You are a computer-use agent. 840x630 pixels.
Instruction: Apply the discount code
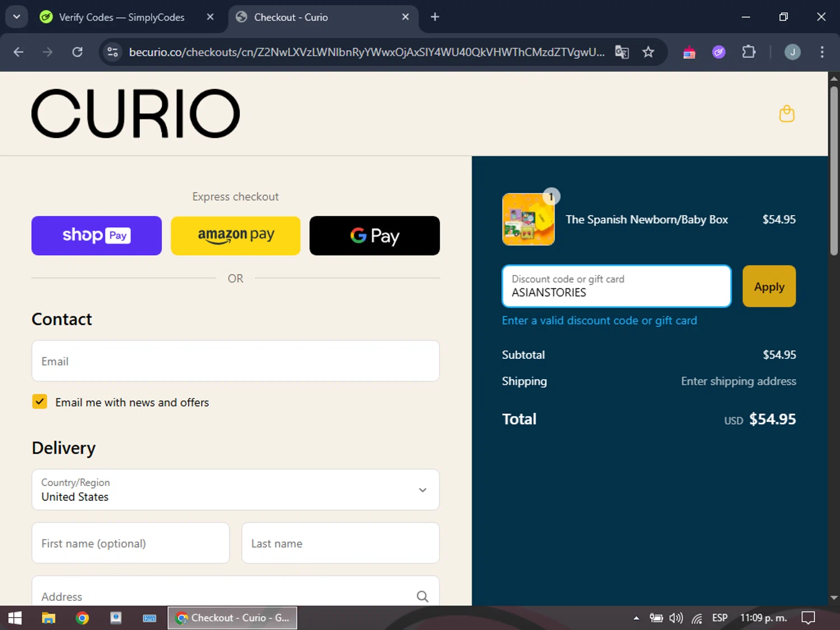[769, 286]
